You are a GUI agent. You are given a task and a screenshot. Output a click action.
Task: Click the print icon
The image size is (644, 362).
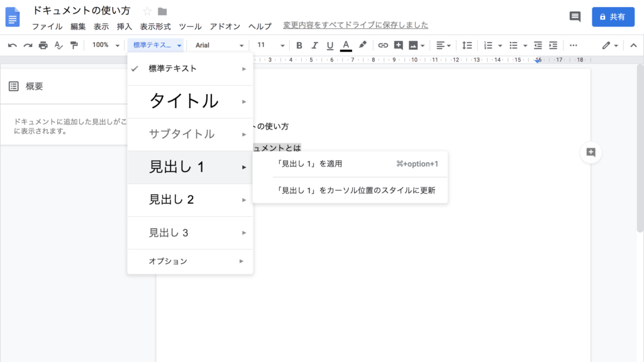click(x=43, y=45)
